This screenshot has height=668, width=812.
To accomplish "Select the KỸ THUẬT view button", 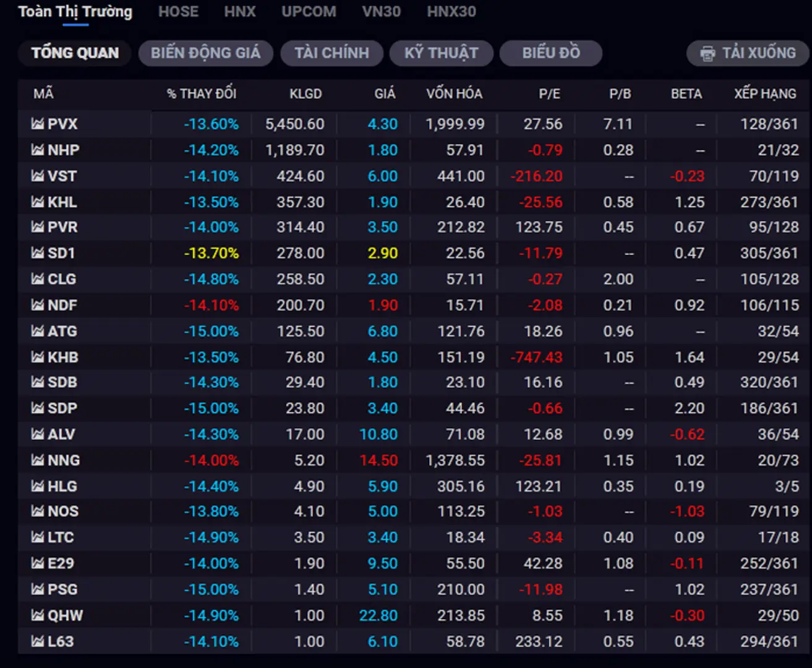I will [441, 53].
